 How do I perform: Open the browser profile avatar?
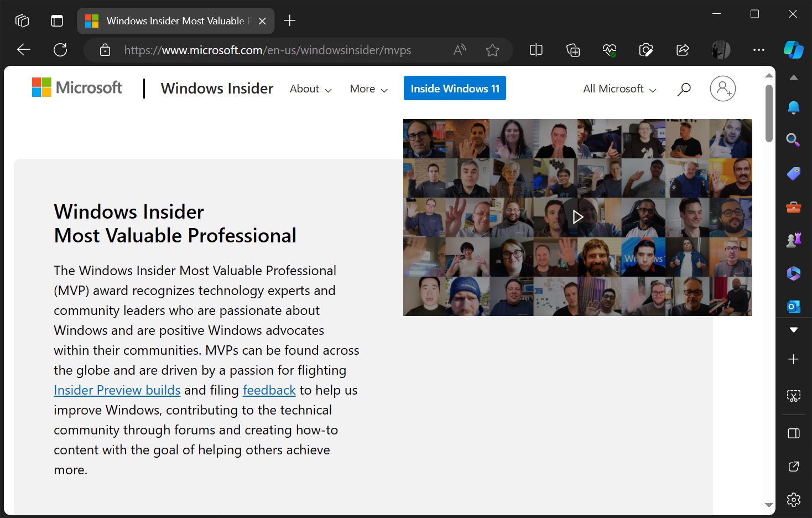(x=721, y=50)
